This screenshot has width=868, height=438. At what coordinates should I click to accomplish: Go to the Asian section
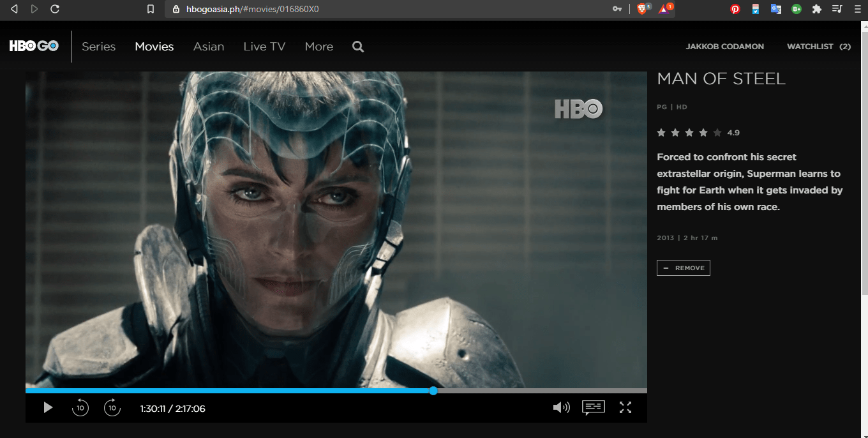tap(209, 46)
